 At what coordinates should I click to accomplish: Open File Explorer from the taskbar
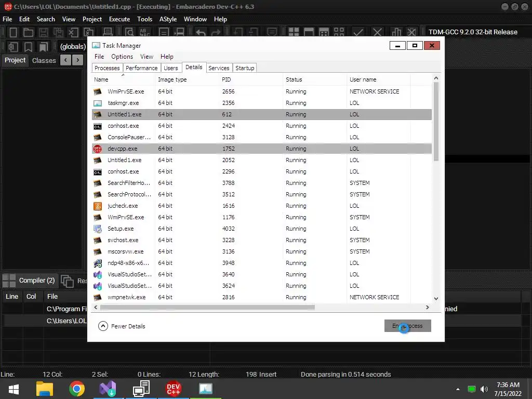click(45, 389)
